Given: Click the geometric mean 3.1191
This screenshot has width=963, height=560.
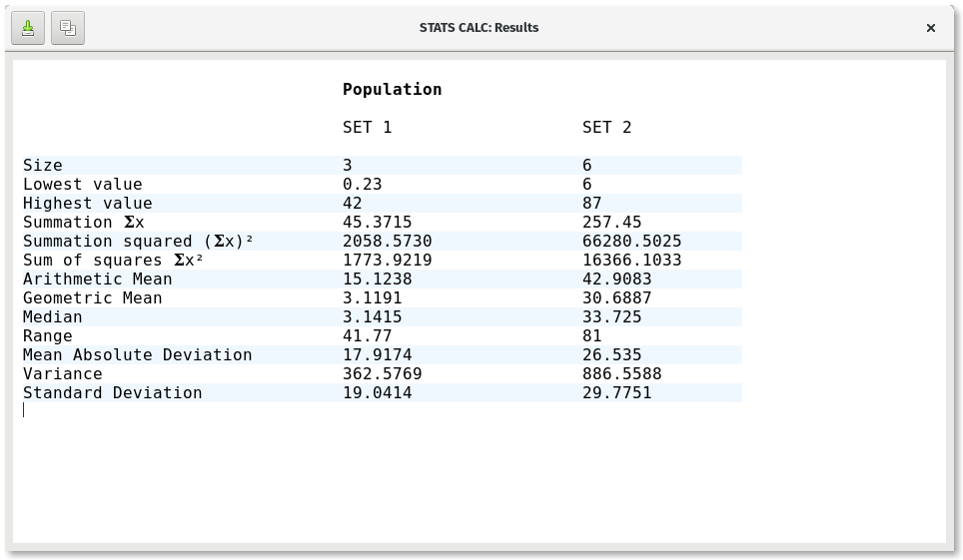Looking at the screenshot, I should tap(373, 298).
